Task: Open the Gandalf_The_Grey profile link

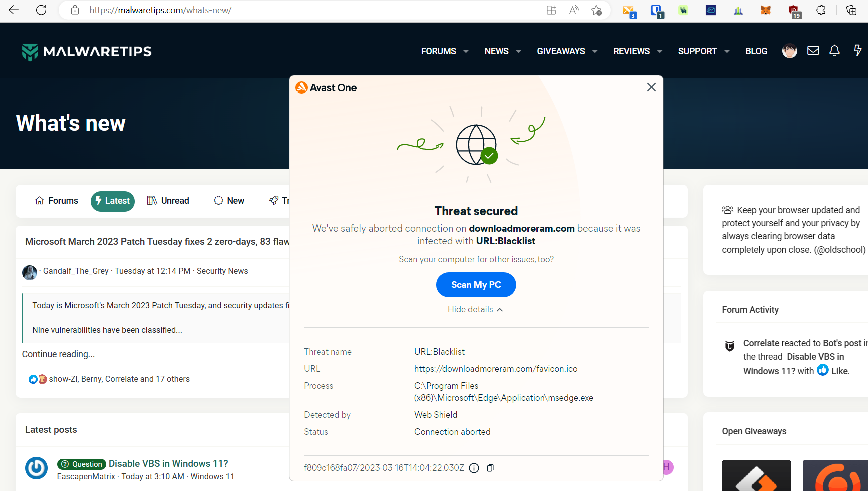Action: click(76, 271)
